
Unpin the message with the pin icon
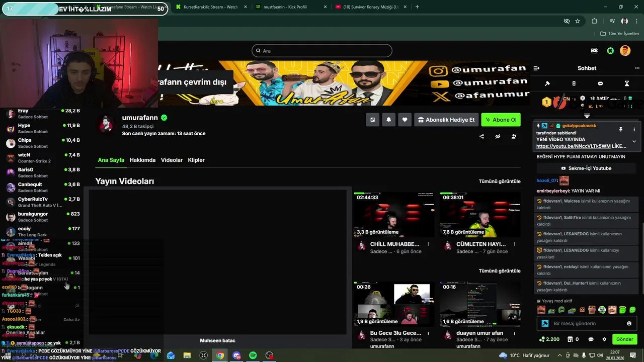[x=621, y=129]
